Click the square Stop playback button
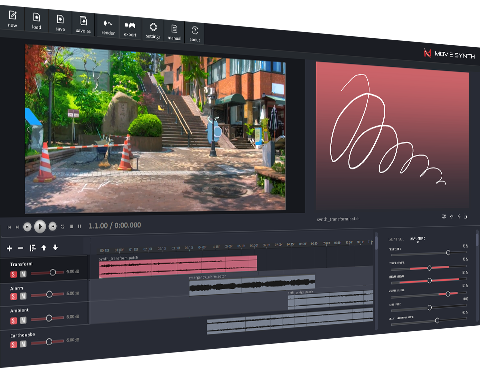480x371 pixels. [x=71, y=226]
